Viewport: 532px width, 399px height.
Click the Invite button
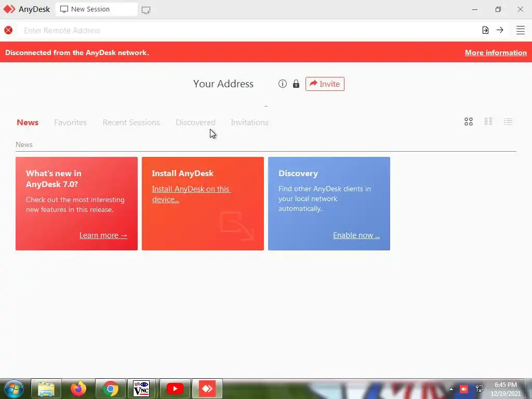[x=325, y=84]
